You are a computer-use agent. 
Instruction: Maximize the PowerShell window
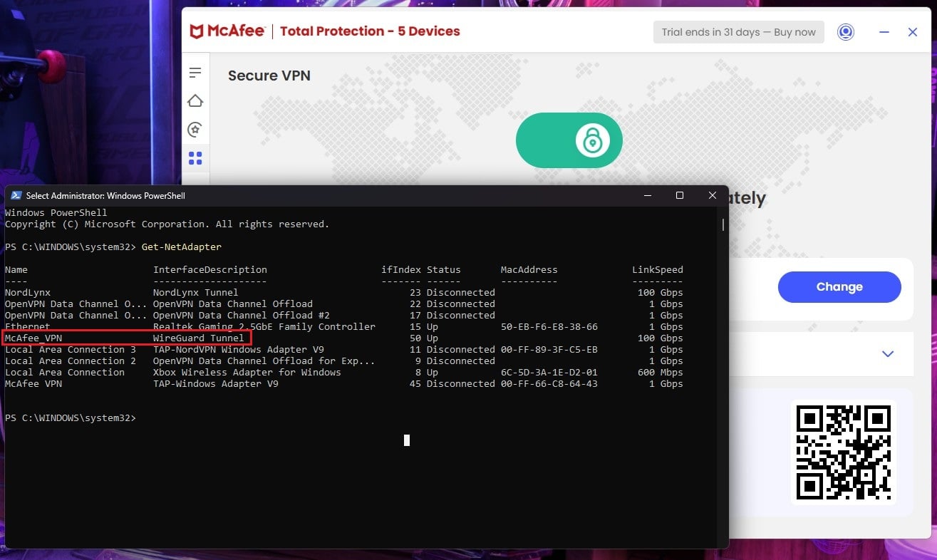[680, 195]
